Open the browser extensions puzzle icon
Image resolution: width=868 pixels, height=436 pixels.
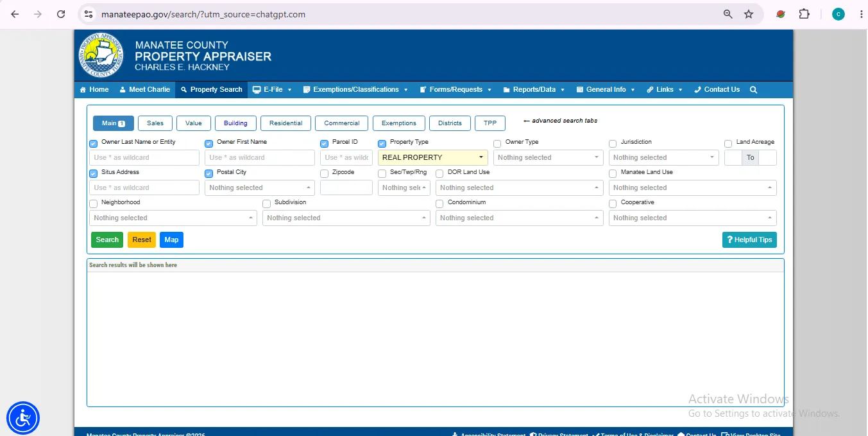(x=804, y=14)
